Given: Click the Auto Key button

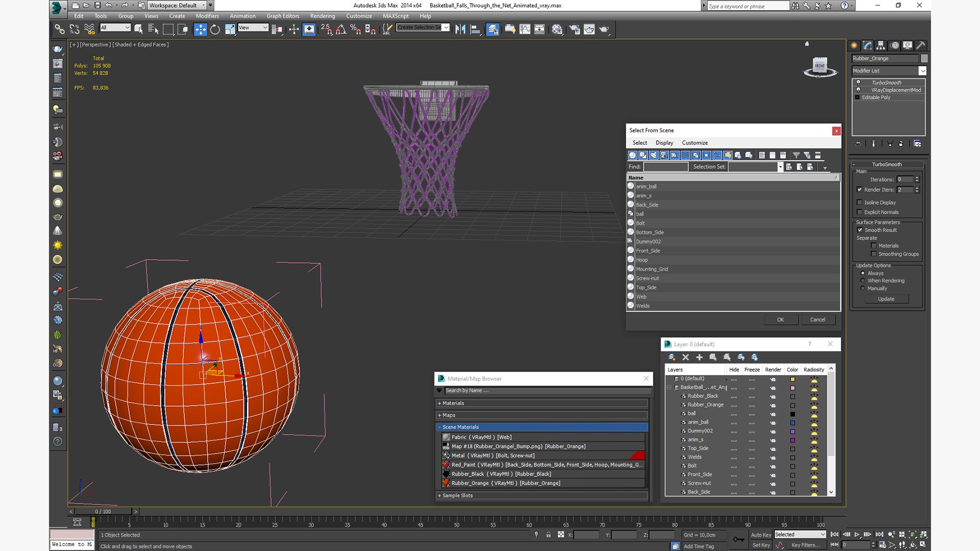Looking at the screenshot, I should point(761,535).
